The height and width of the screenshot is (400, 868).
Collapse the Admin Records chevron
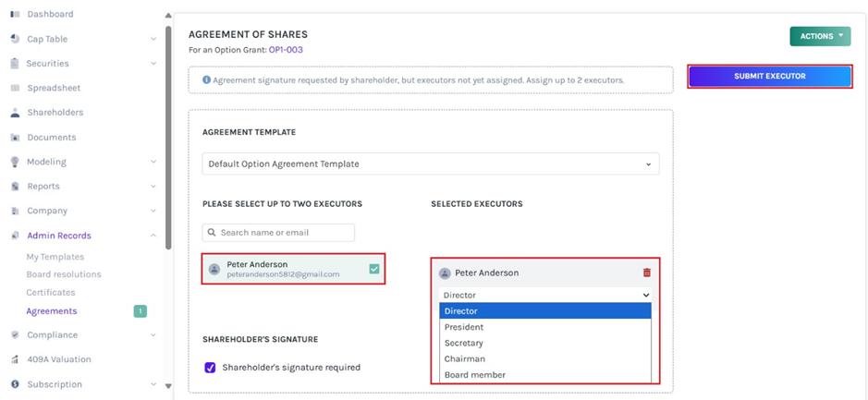pos(153,236)
